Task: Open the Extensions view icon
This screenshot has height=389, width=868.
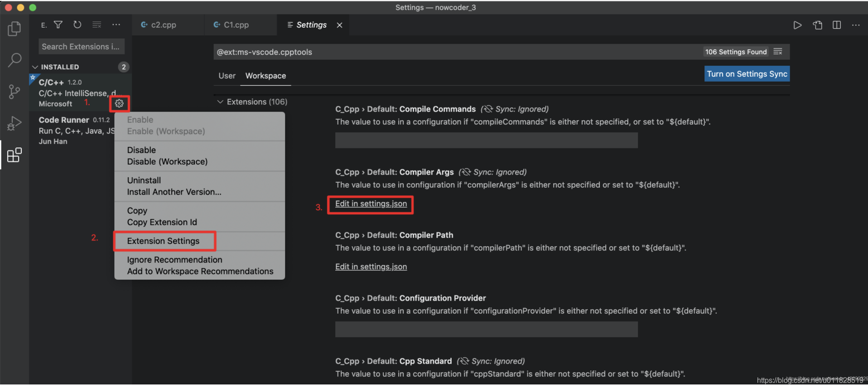Action: (14, 155)
